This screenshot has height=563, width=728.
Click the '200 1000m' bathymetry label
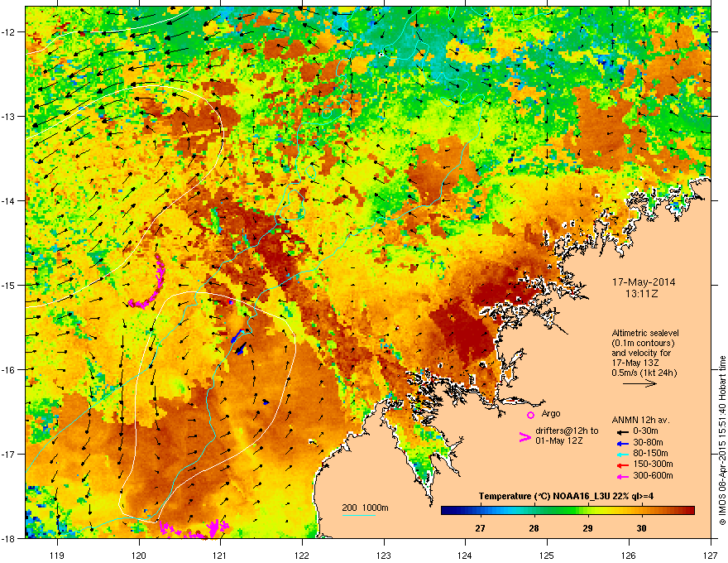[365, 508]
